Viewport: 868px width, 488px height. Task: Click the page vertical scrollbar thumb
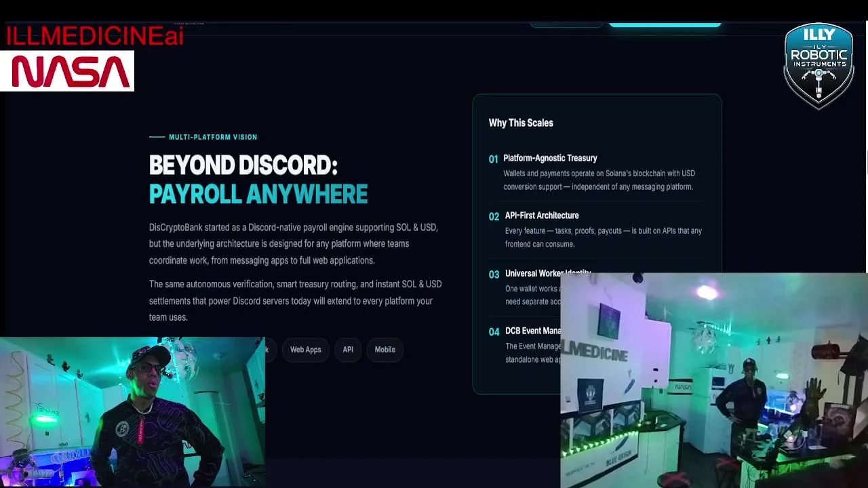pos(866,163)
